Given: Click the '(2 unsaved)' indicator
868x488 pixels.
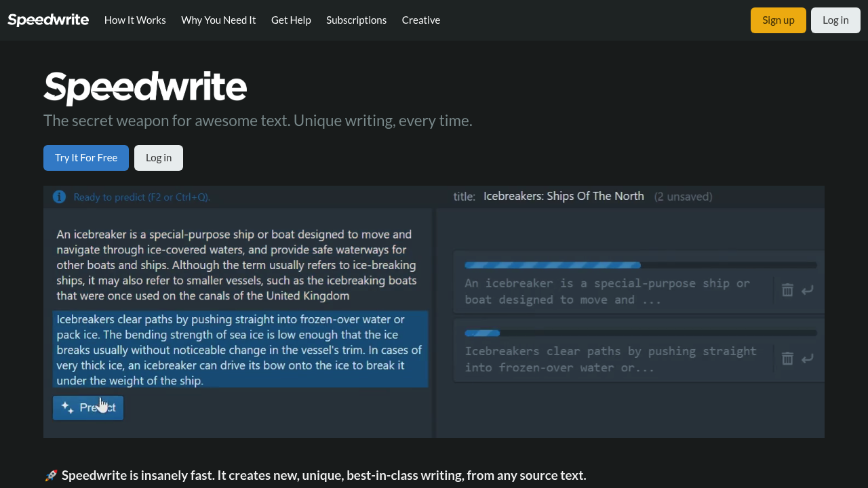Looking at the screenshot, I should [x=683, y=197].
